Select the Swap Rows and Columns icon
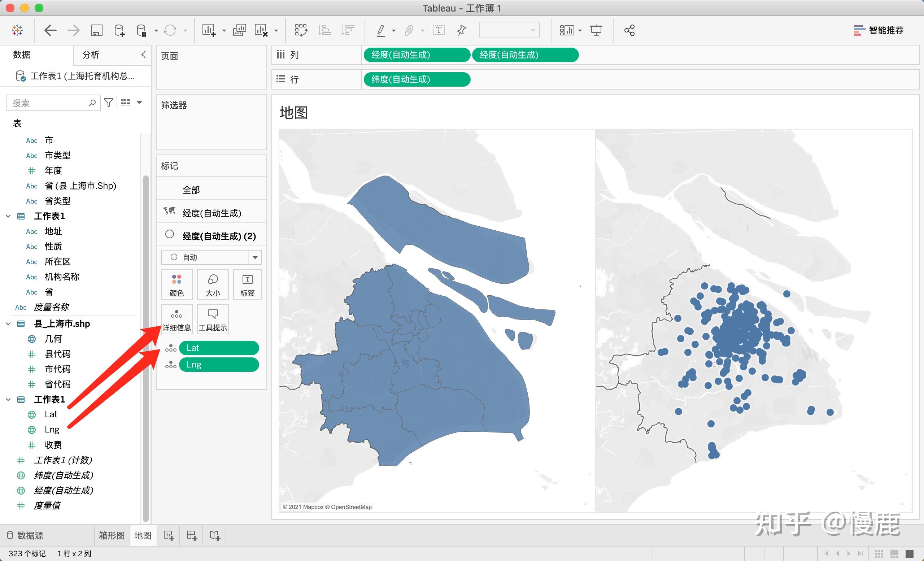The image size is (924, 561). pyautogui.click(x=301, y=30)
